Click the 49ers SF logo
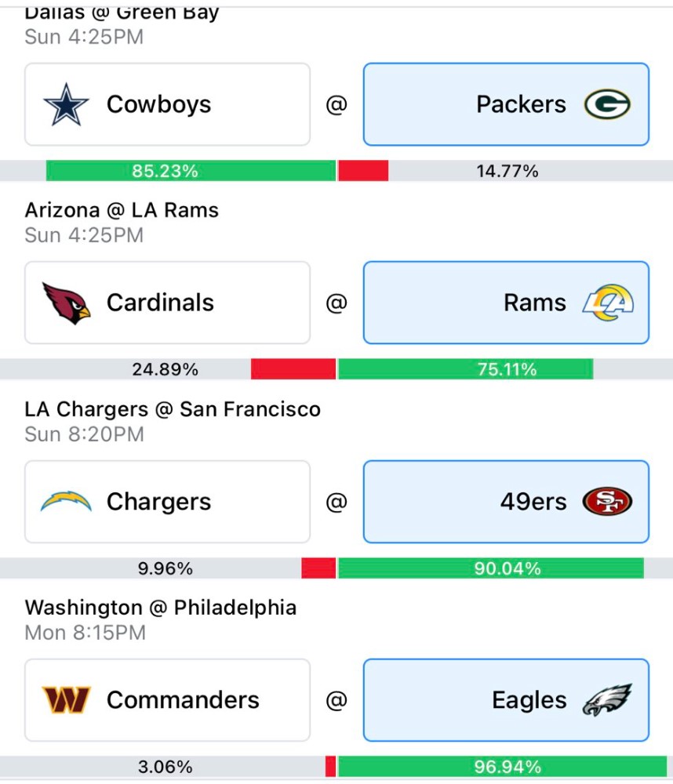 pos(607,501)
